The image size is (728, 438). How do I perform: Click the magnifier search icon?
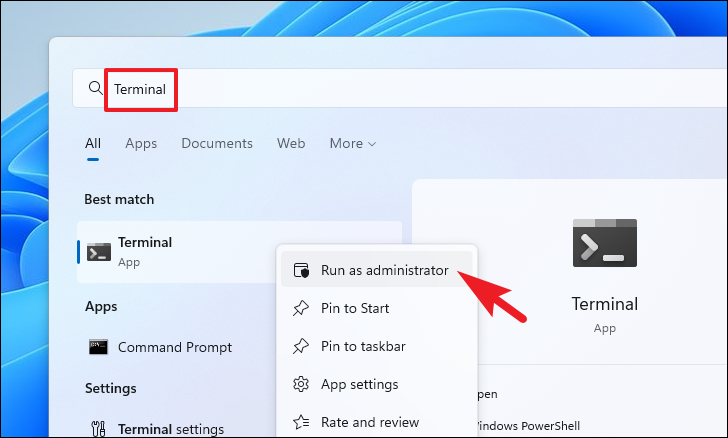click(95, 88)
